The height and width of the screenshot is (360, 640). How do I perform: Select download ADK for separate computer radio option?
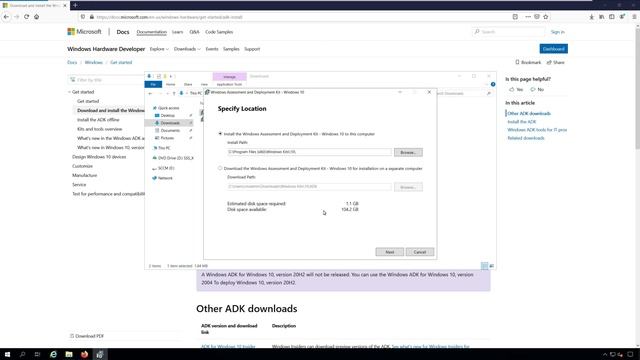pos(220,168)
